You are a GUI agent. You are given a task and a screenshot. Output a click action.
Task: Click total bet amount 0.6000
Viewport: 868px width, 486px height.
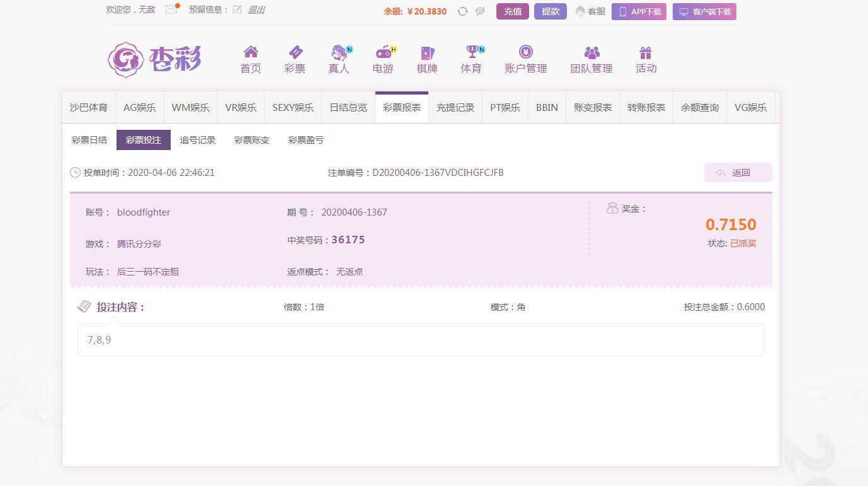coord(751,307)
